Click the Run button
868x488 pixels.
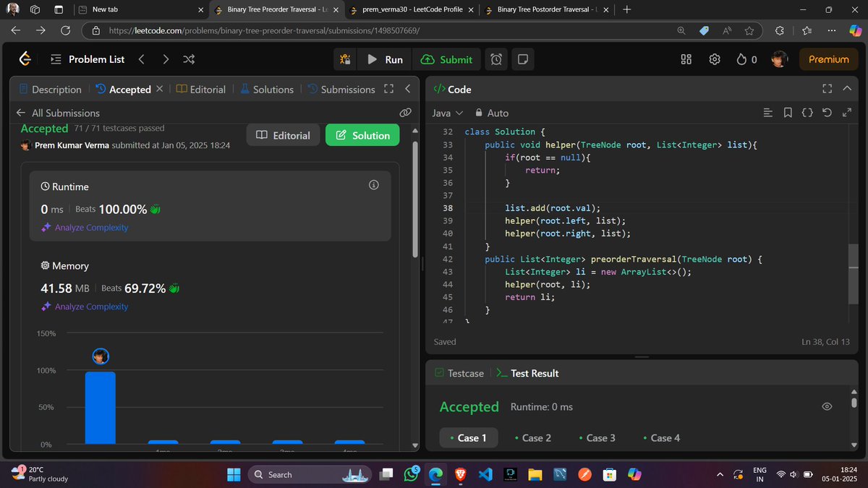coord(385,59)
